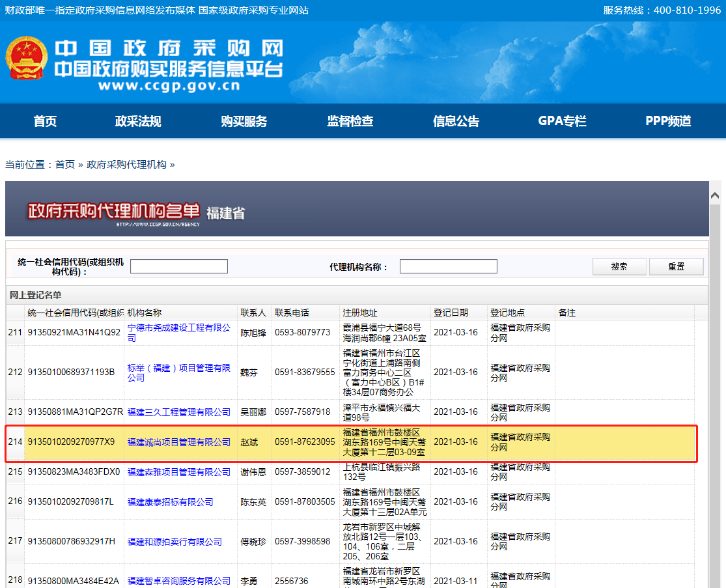726x588 pixels.
Task: Click the service hotline 400-810-1996
Action: pyautogui.click(x=687, y=10)
